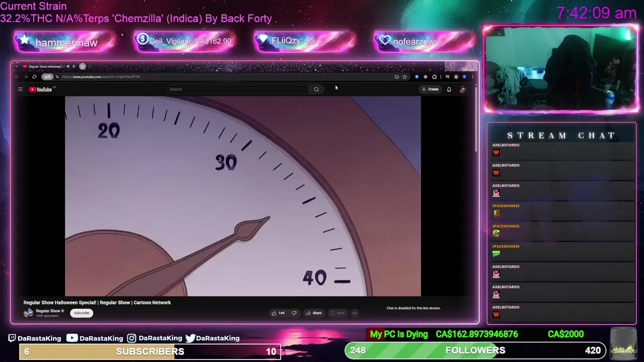This screenshot has width=644, height=362.
Task: Open the YouTube hamburger guide menu
Action: point(20,89)
